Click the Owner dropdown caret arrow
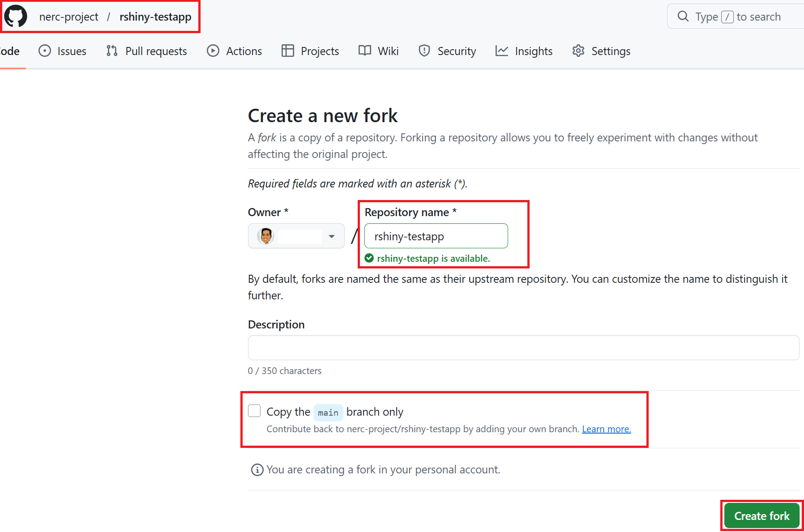Image resolution: width=804 pixels, height=532 pixels. point(332,236)
